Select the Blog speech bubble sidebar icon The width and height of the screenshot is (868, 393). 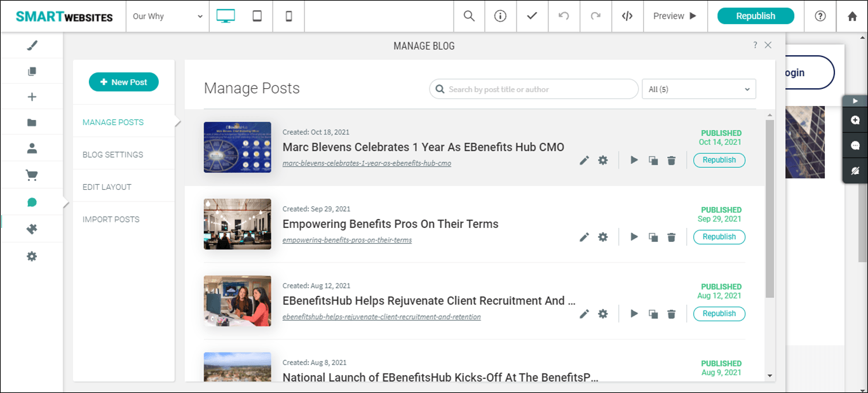coord(32,203)
